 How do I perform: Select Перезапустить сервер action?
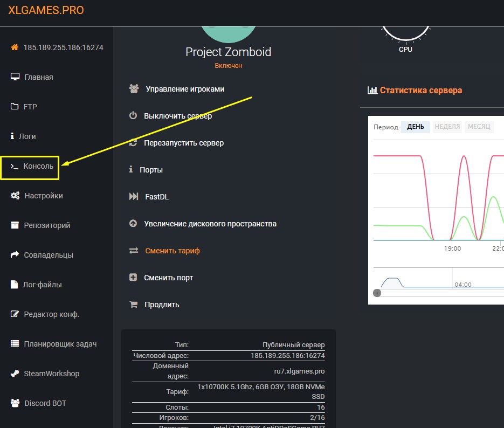(184, 143)
